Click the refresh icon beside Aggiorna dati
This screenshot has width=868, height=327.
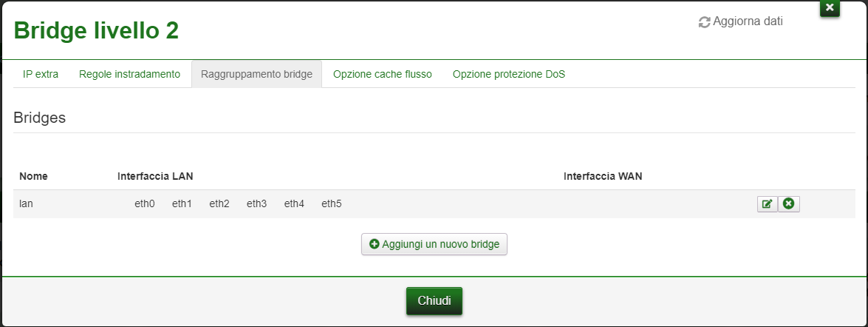(x=704, y=22)
